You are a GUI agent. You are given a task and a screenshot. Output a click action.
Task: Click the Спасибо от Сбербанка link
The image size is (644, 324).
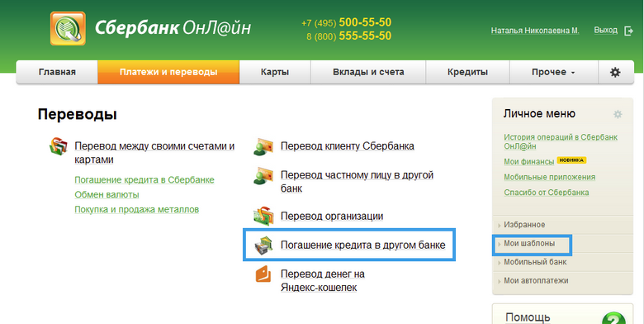click(547, 193)
